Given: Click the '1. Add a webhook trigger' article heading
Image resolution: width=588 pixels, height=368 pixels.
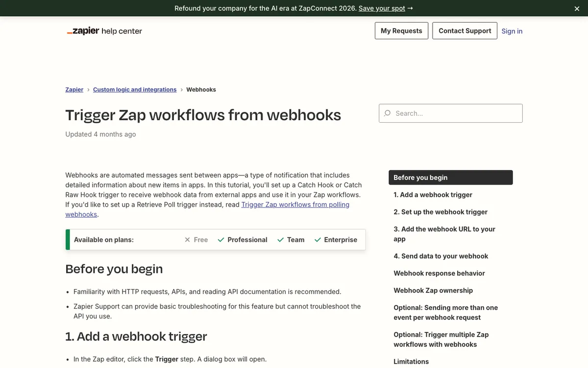Looking at the screenshot, I should click(136, 336).
